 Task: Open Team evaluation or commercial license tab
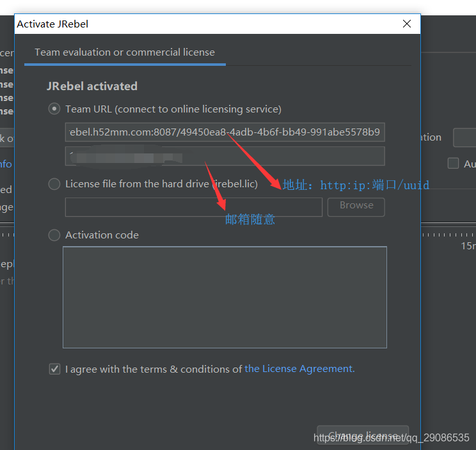click(125, 52)
